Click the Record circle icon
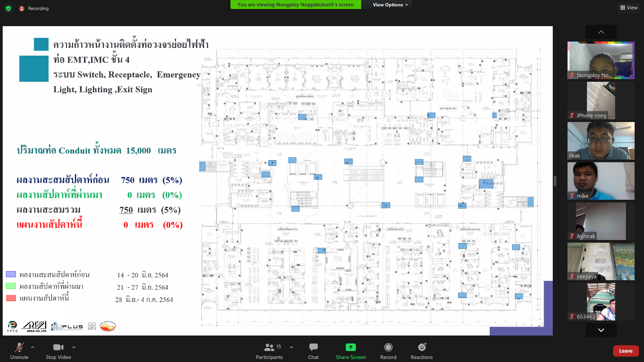This screenshot has width=644, height=362. coord(388,347)
